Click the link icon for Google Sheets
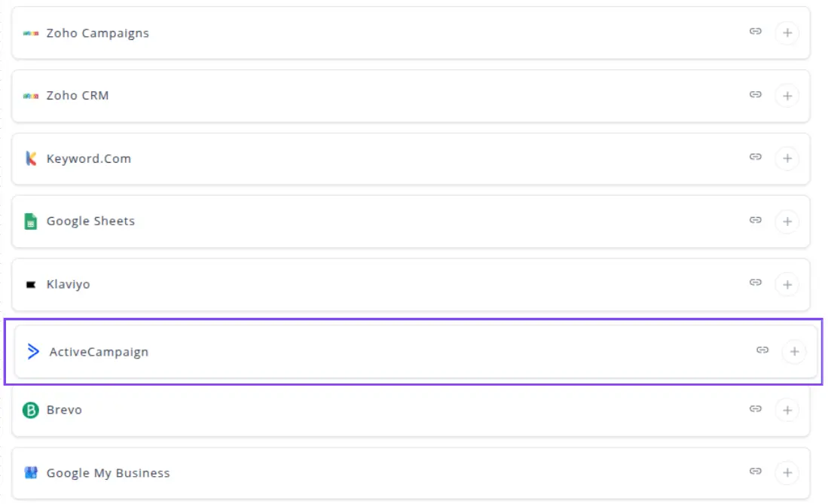The height and width of the screenshot is (504, 828). (755, 220)
